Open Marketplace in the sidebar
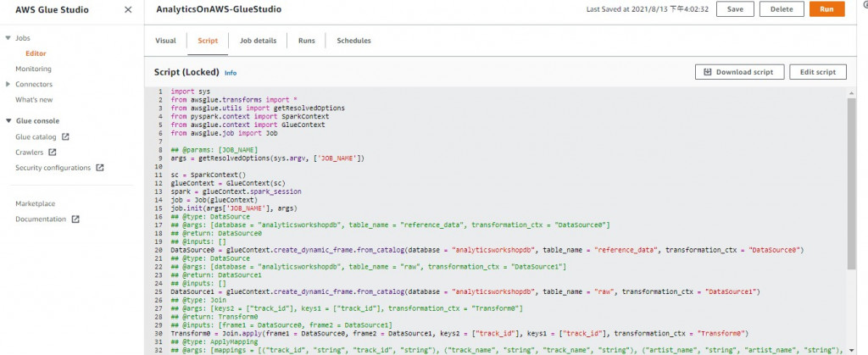This screenshot has width=868, height=355. tap(35, 203)
